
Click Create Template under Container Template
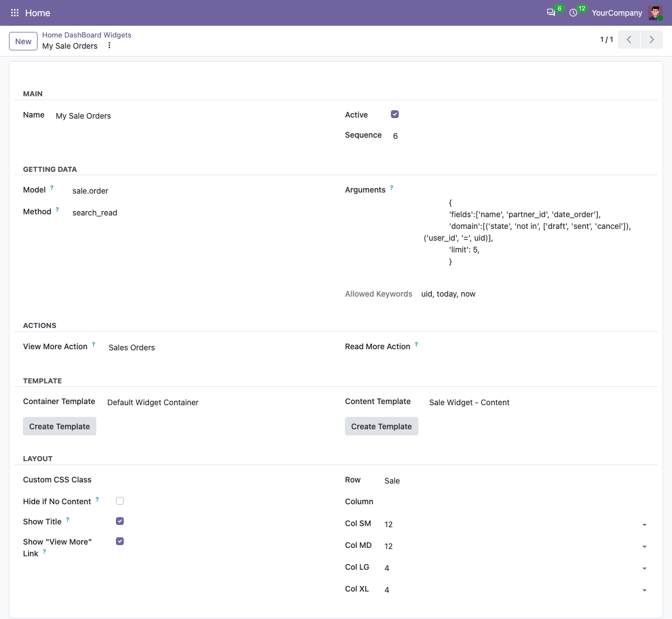[59, 426]
